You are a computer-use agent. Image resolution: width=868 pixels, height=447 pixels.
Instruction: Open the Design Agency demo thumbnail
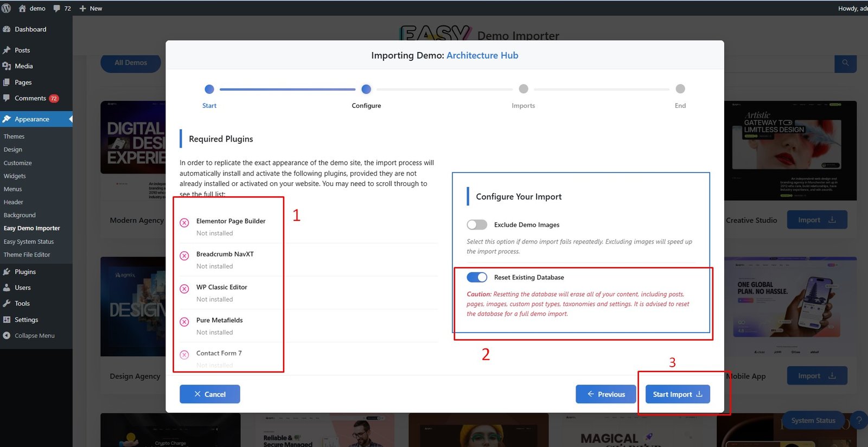point(133,306)
